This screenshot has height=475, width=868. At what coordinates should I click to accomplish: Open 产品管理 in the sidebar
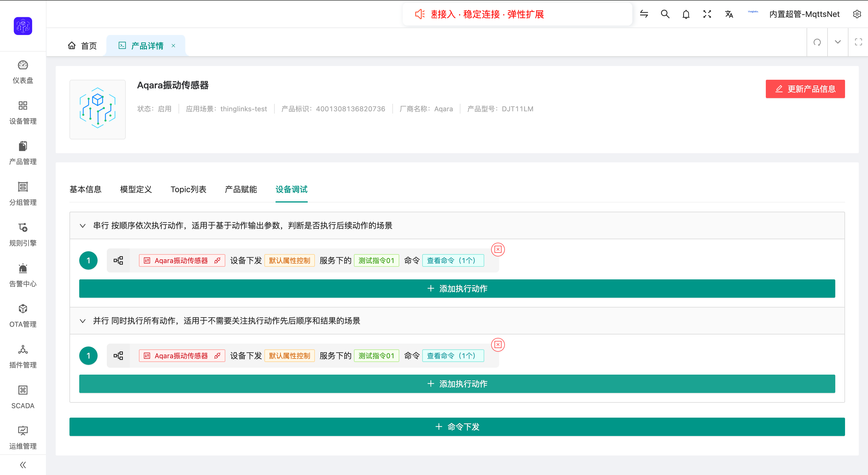coord(23,153)
